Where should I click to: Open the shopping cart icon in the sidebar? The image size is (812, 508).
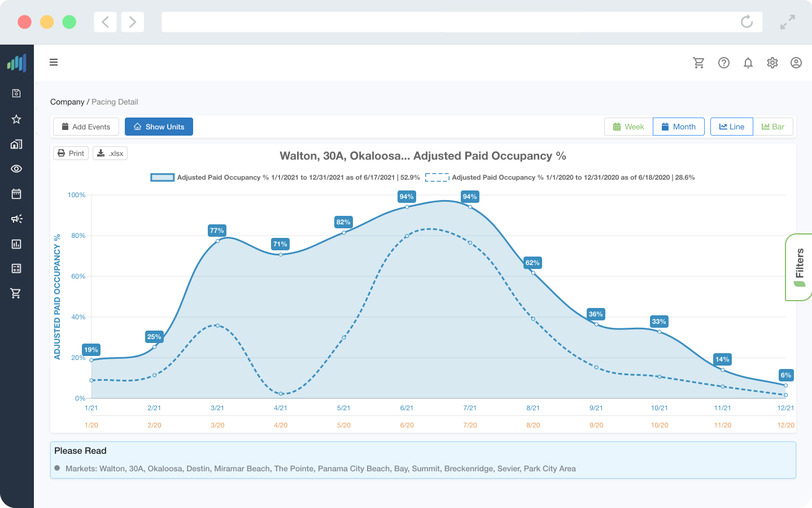(17, 293)
